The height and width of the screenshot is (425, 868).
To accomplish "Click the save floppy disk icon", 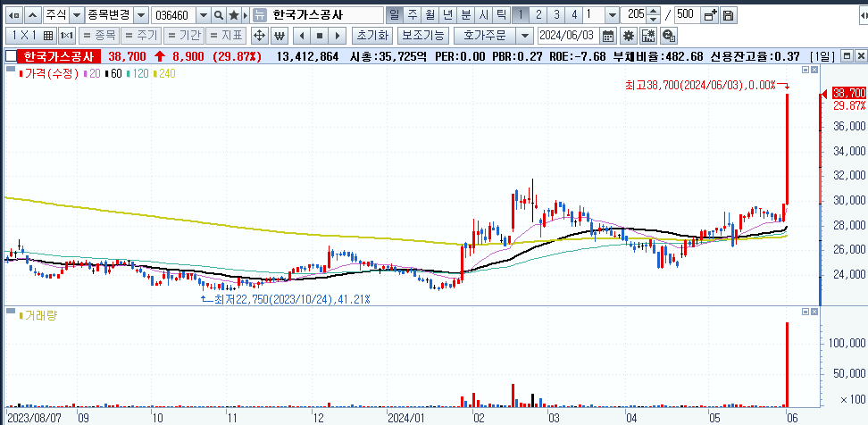I will coord(730,15).
